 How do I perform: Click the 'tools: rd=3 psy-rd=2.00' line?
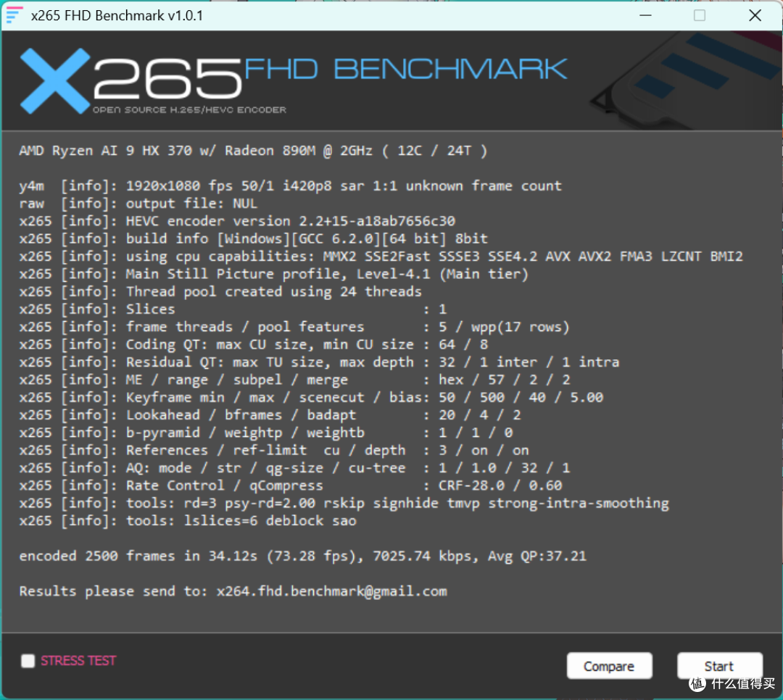point(344,504)
